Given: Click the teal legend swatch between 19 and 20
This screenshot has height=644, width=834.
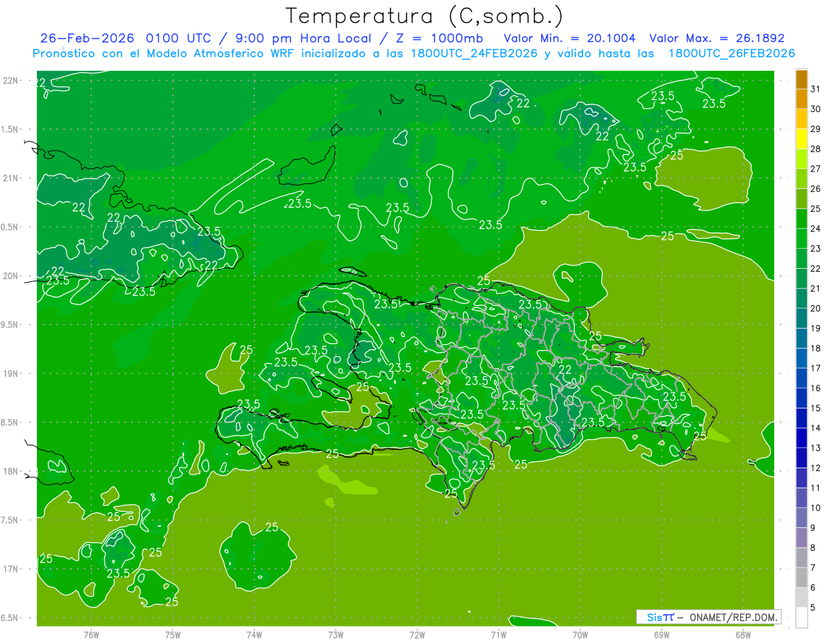Looking at the screenshot, I should click(x=801, y=319).
